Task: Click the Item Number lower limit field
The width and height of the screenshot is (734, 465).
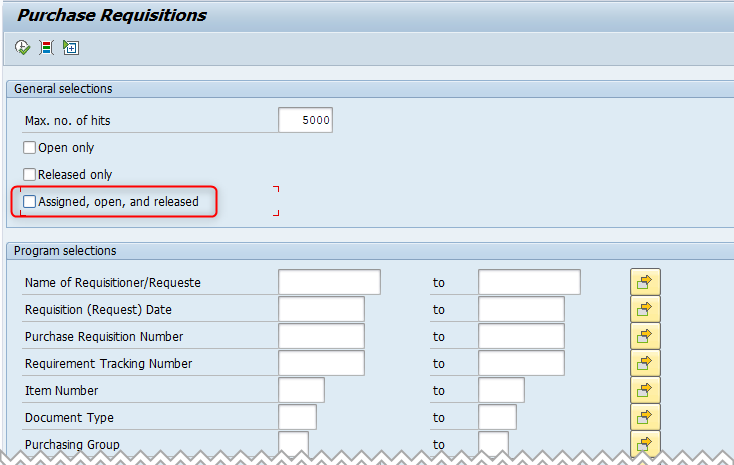Action: point(301,390)
